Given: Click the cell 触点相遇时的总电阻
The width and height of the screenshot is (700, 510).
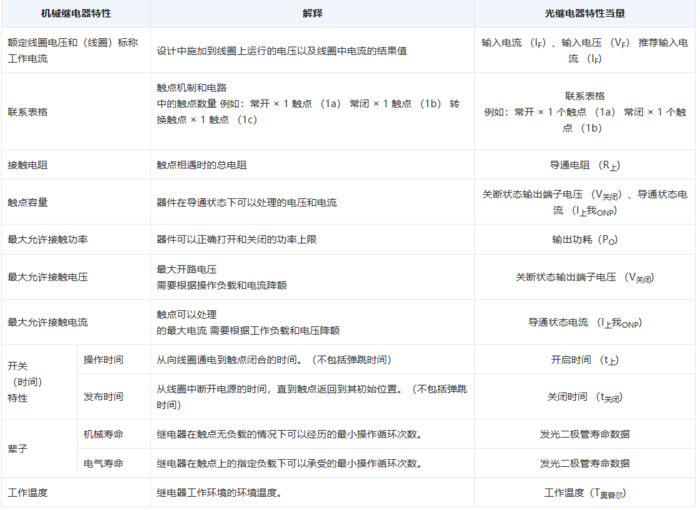Looking at the screenshot, I should coord(312,165).
